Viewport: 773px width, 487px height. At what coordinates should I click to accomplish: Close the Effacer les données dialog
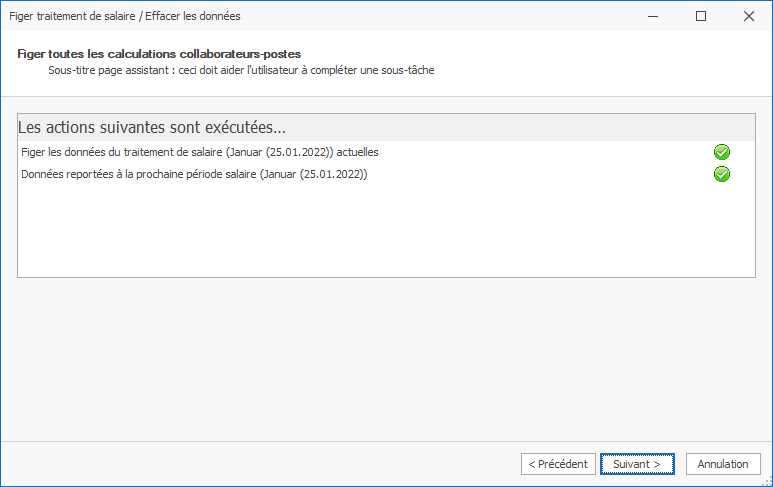[749, 16]
